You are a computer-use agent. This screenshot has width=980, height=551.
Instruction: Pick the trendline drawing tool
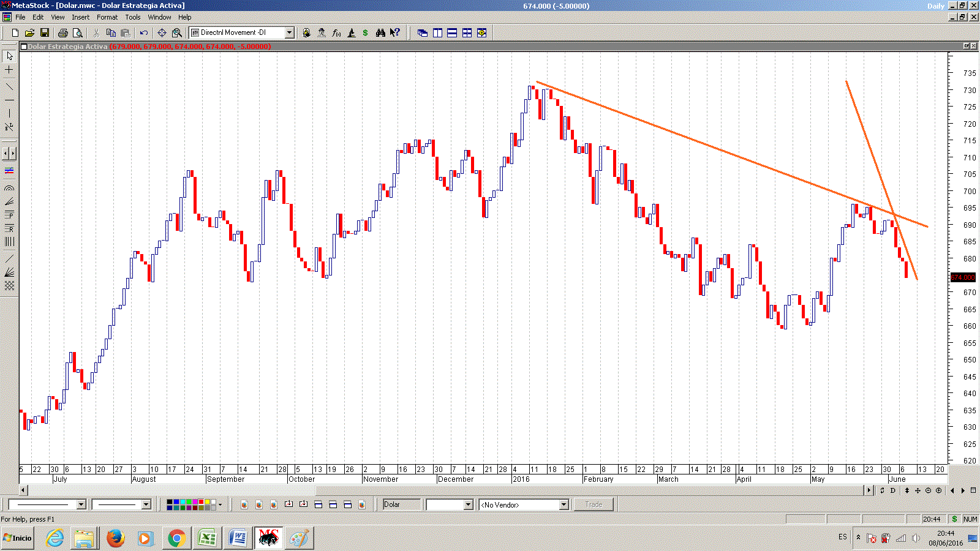pyautogui.click(x=9, y=86)
